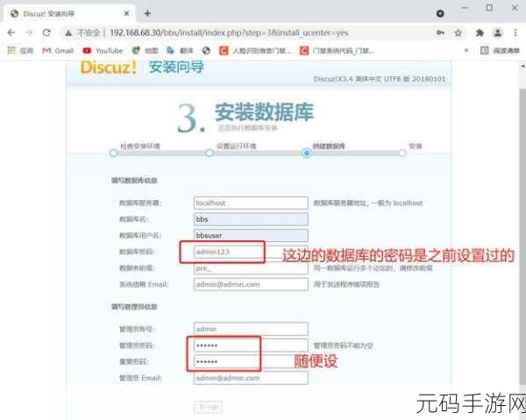The width and height of the screenshot is (526, 420).
Task: Click the database username field containing bbsuser
Action: click(251, 236)
